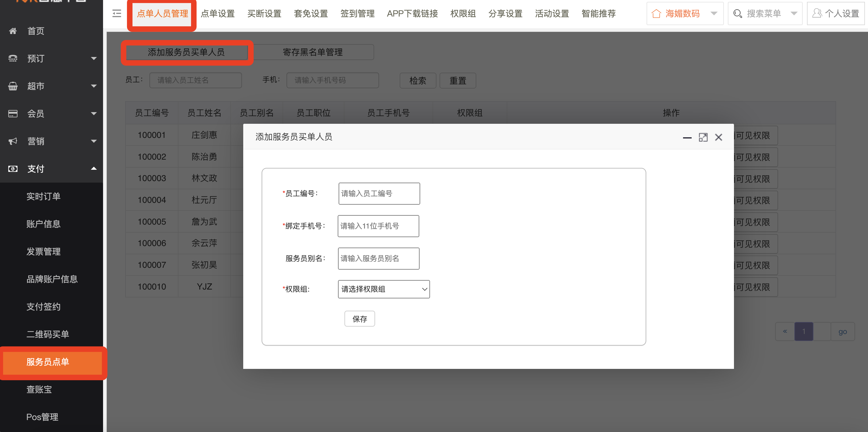
Task: Expand the 会员 sidebar menu arrow
Action: (94, 114)
